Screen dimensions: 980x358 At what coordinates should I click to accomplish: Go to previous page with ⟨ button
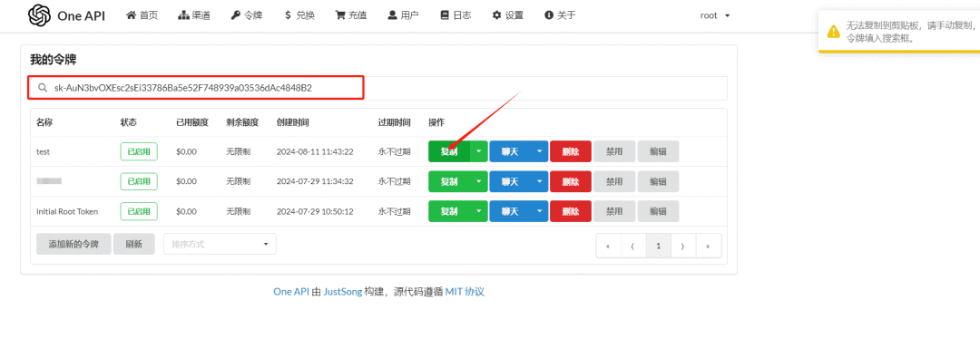click(x=633, y=246)
